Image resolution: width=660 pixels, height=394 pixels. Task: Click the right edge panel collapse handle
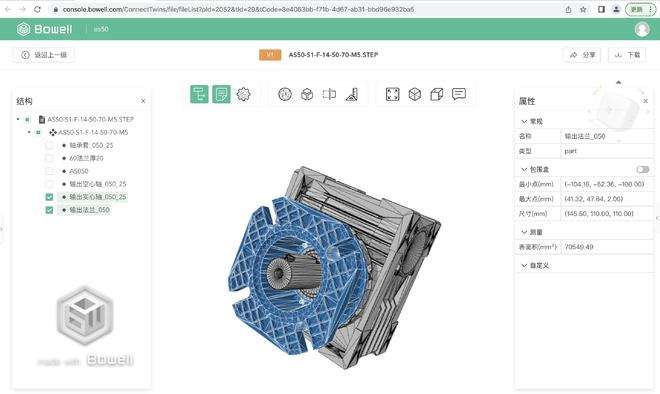(657, 218)
